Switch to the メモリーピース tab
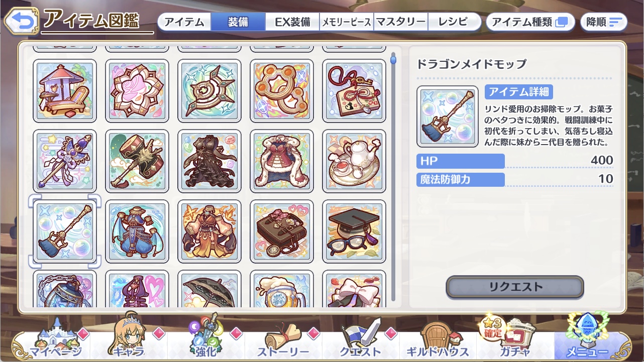 (x=347, y=22)
